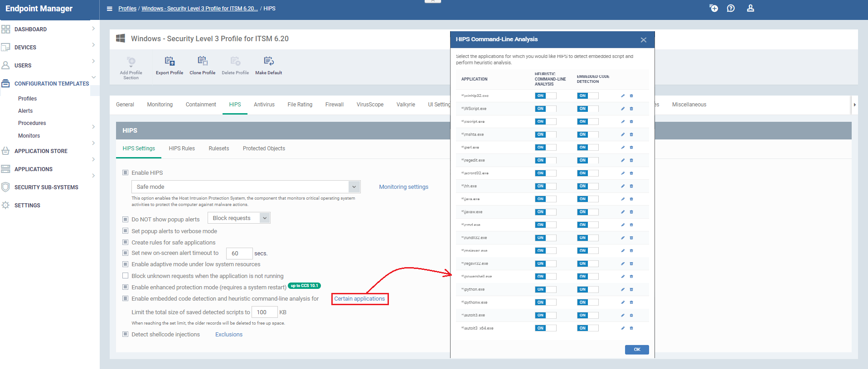
Task: Edit the WScript.exe entry with pencil icon
Action: tap(623, 109)
